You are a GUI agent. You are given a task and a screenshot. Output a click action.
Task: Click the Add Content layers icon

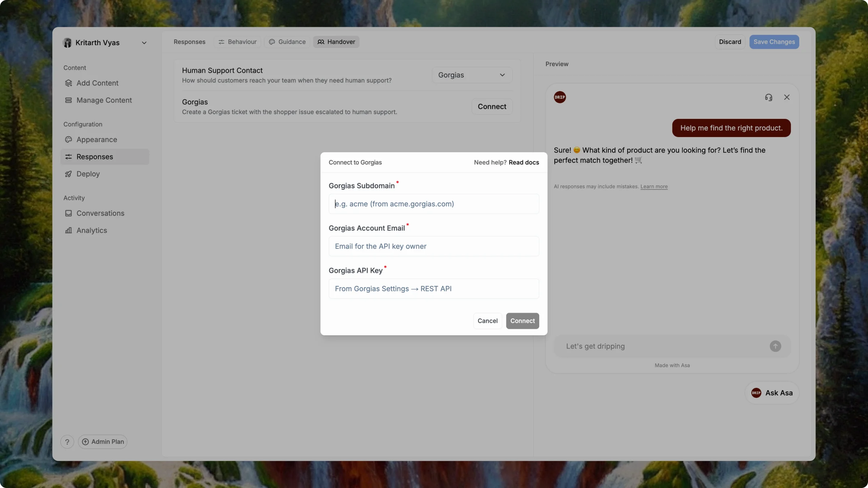pos(68,83)
